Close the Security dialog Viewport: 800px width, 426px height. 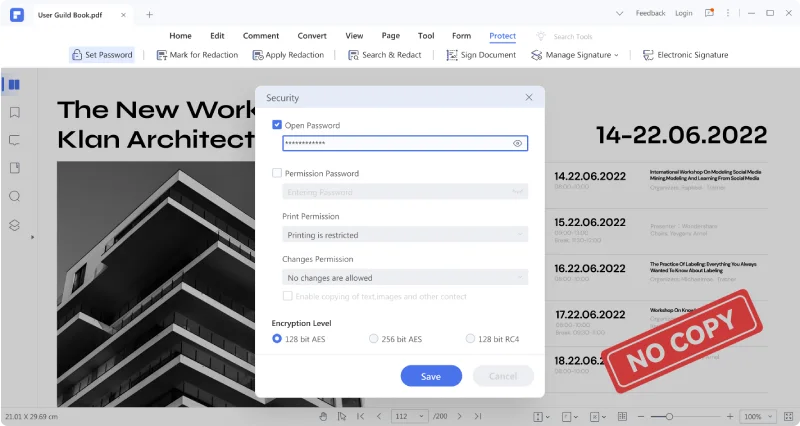(x=529, y=97)
